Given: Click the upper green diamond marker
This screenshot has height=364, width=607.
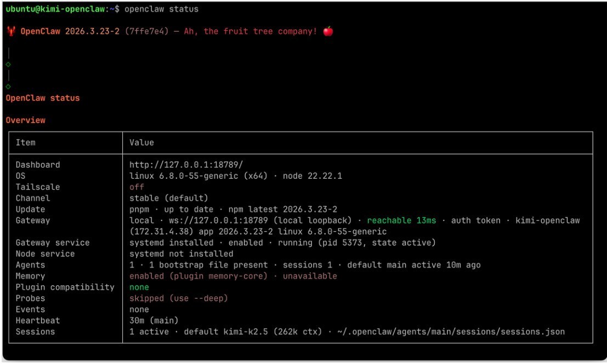Looking at the screenshot, I should point(8,64).
